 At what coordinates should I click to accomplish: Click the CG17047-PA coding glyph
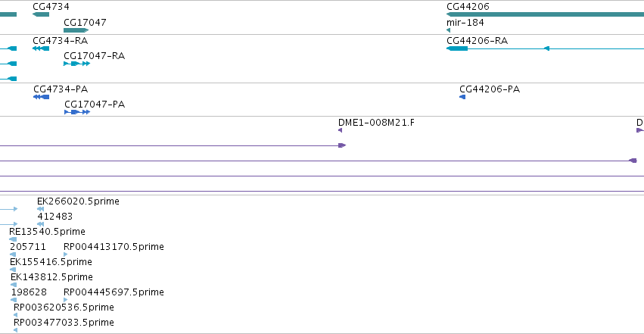click(77, 112)
